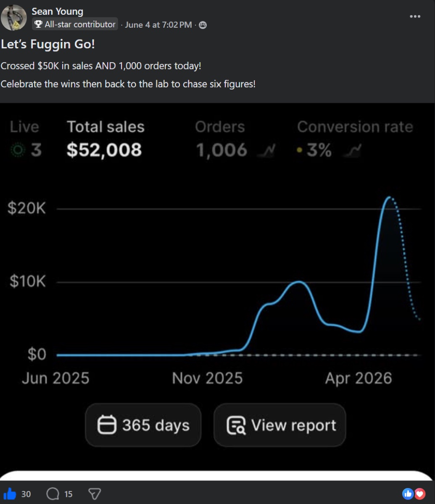The height and width of the screenshot is (504, 435).
Task: Click the like count number 30
Action: pos(26,494)
